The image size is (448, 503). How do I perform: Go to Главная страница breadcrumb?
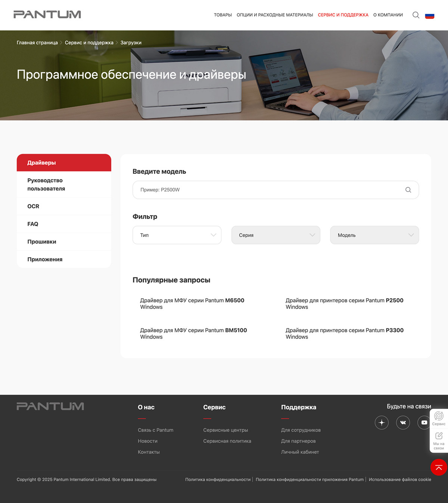(x=37, y=43)
